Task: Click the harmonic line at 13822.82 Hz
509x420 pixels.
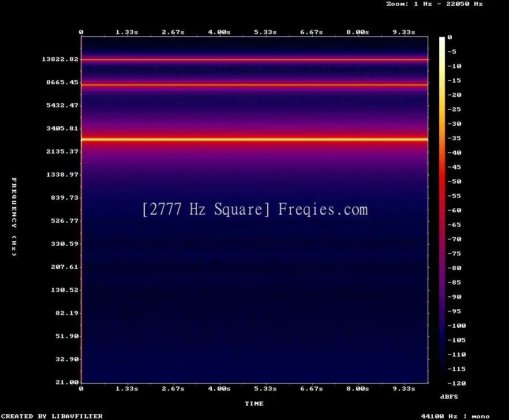Action: (x=254, y=60)
